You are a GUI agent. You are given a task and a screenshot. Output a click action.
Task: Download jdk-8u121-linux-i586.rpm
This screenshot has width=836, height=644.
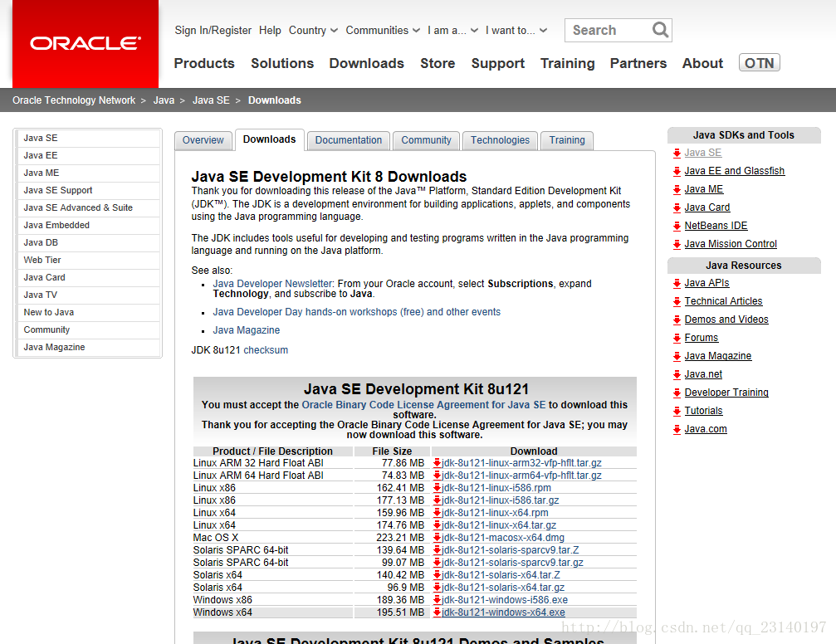pyautogui.click(x=496, y=488)
